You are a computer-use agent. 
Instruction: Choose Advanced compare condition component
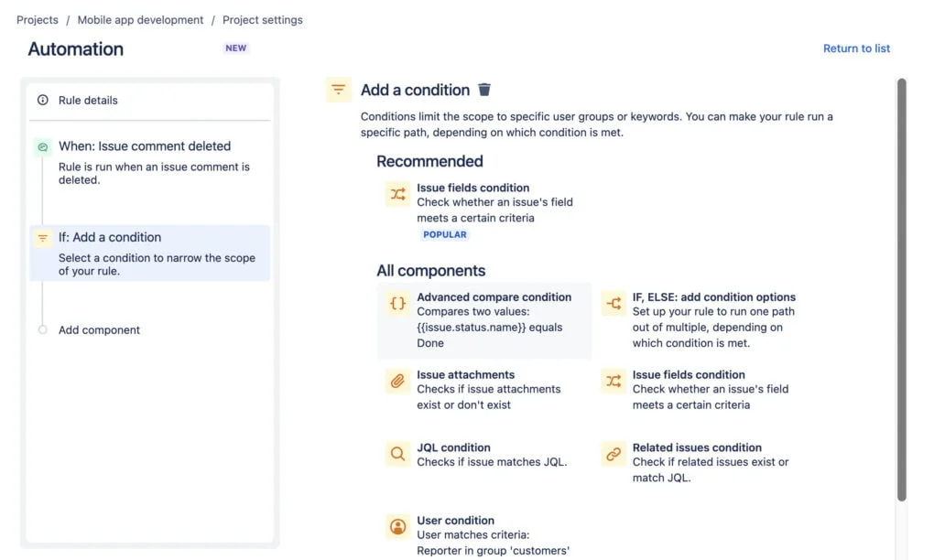484,320
